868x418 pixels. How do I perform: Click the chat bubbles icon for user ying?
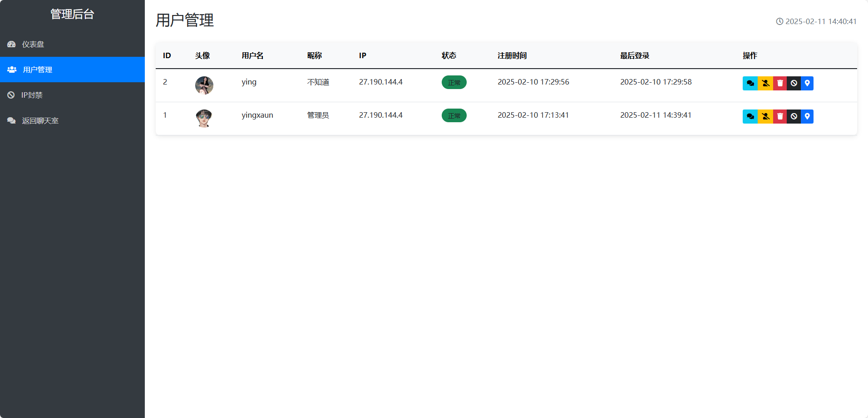coord(750,83)
